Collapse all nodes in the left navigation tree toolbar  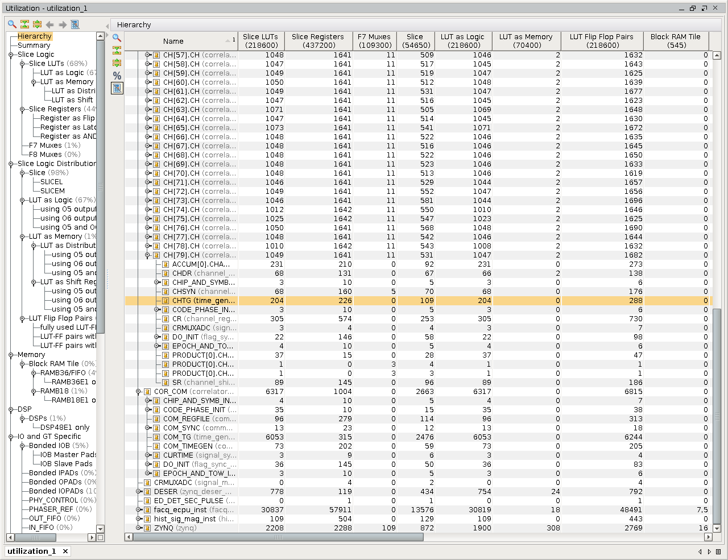point(24,24)
